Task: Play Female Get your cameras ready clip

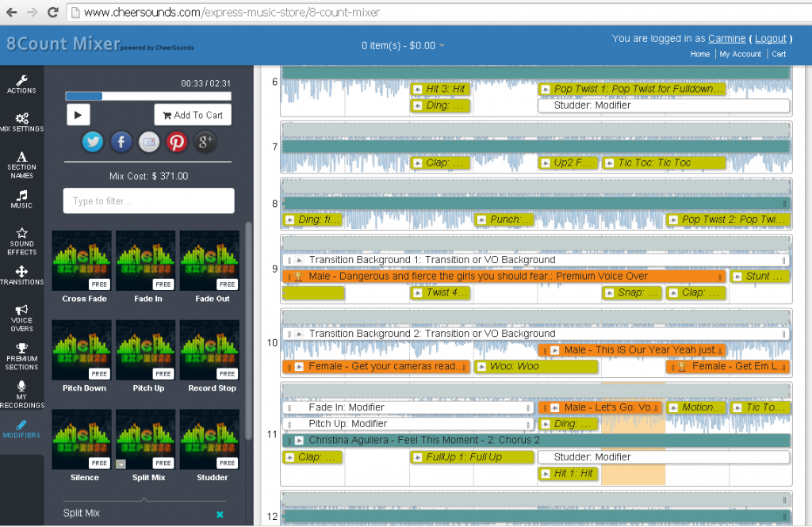Action: click(x=299, y=366)
